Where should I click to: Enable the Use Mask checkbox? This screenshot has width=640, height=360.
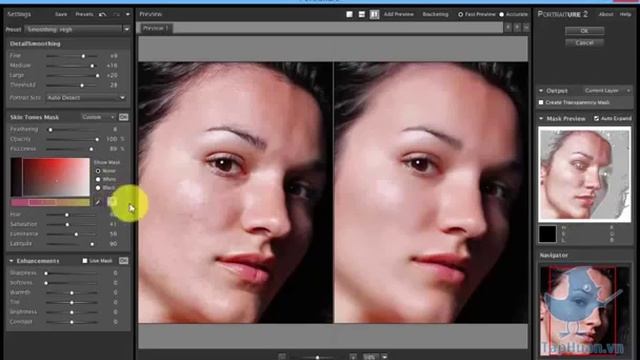pos(85,260)
